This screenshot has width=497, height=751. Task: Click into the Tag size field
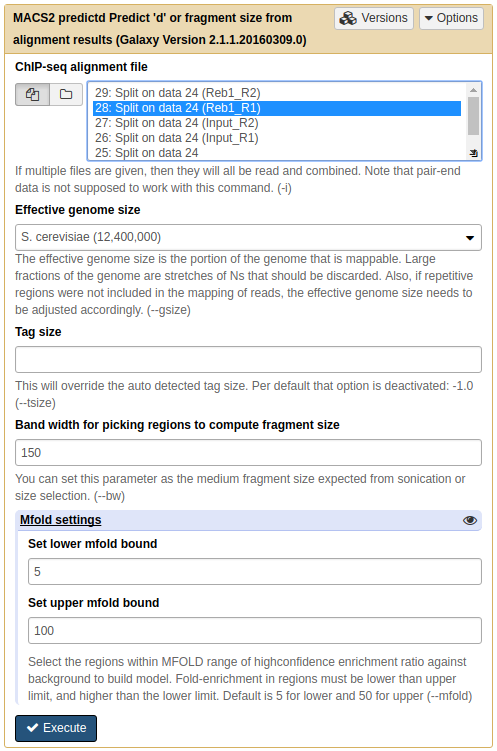(248, 360)
